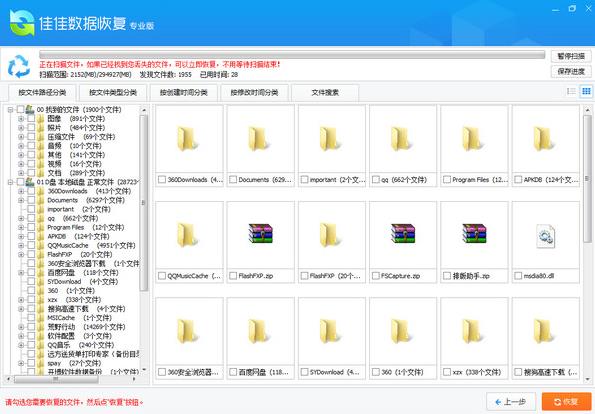The height and width of the screenshot is (414, 595).
Task: Click the 佳佳数据恢复 app logo
Action: click(x=22, y=23)
